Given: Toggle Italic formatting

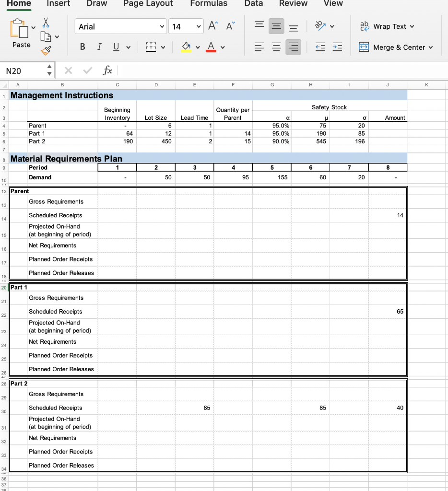Looking at the screenshot, I should (99, 47).
